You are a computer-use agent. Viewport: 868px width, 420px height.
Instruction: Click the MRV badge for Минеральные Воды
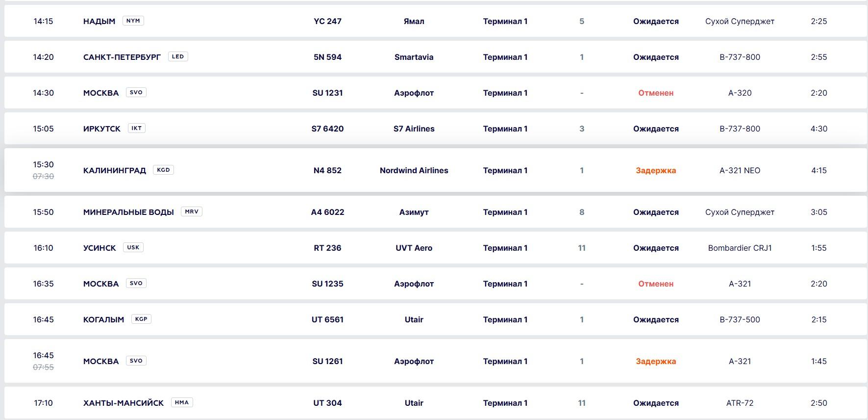(x=192, y=212)
